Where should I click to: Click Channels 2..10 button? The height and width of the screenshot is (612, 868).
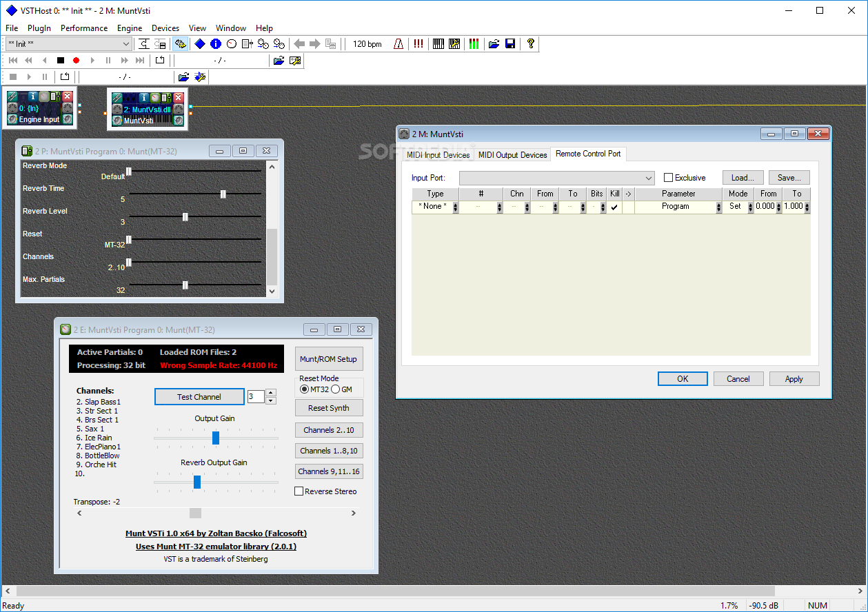pos(329,430)
